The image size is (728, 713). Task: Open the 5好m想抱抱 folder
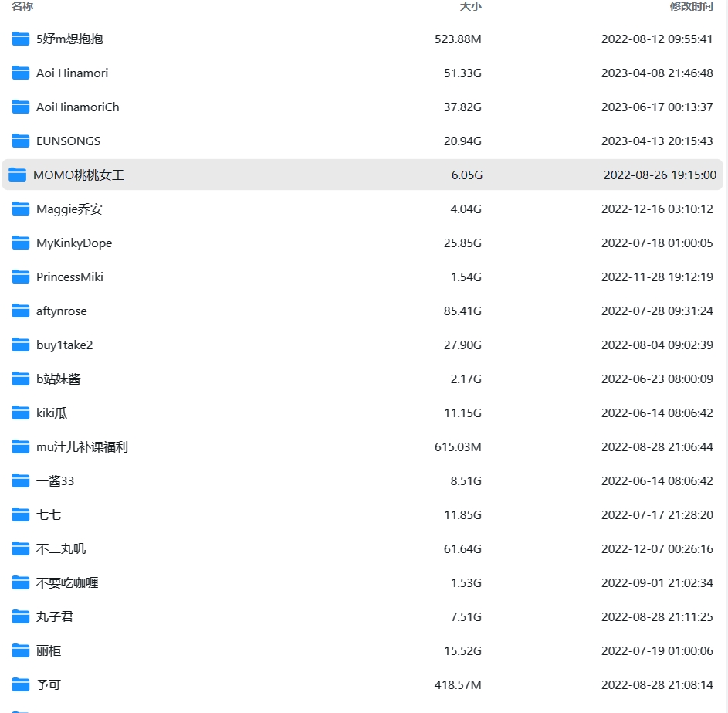pyautogui.click(x=69, y=39)
